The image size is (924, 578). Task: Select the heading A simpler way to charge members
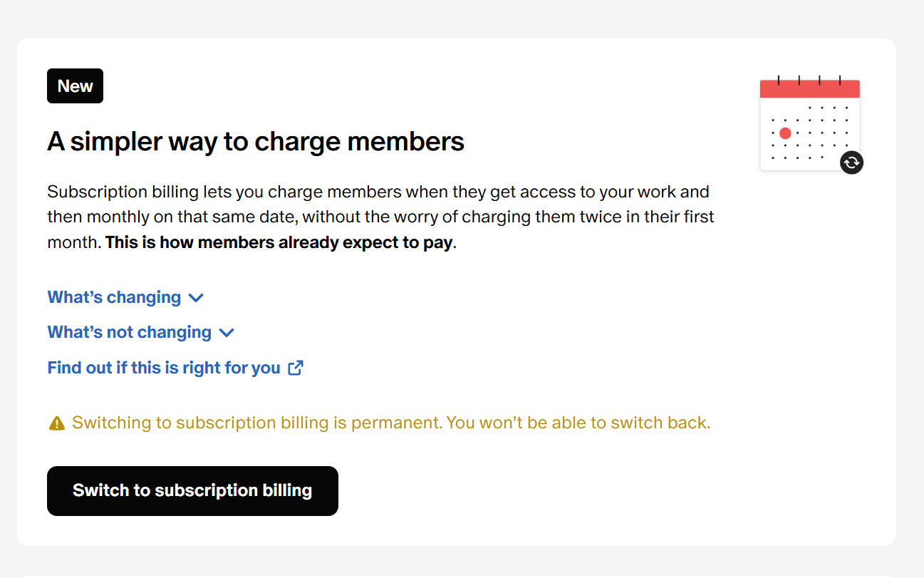click(255, 141)
